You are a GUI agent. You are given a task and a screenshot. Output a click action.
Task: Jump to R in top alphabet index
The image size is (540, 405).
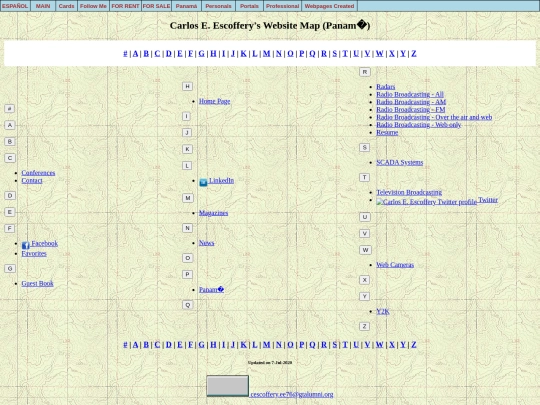[x=324, y=53]
